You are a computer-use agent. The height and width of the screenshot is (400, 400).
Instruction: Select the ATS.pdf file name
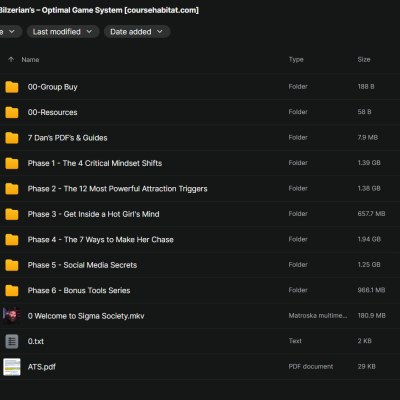click(x=42, y=367)
